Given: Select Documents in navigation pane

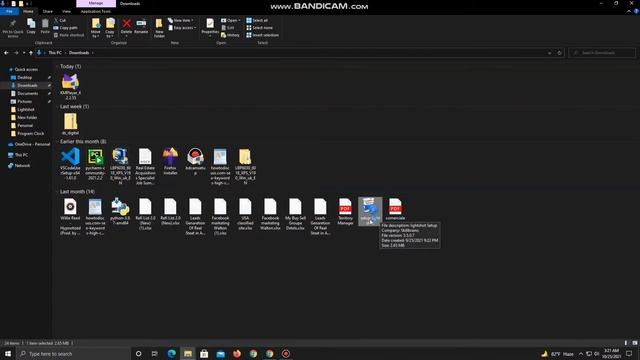Looking at the screenshot, I should 27,93.
